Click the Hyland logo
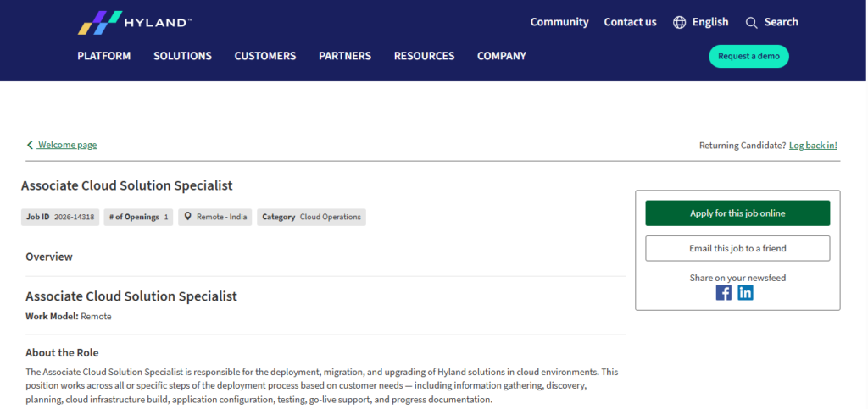Image resolution: width=868 pixels, height=409 pixels. pyautogui.click(x=135, y=23)
